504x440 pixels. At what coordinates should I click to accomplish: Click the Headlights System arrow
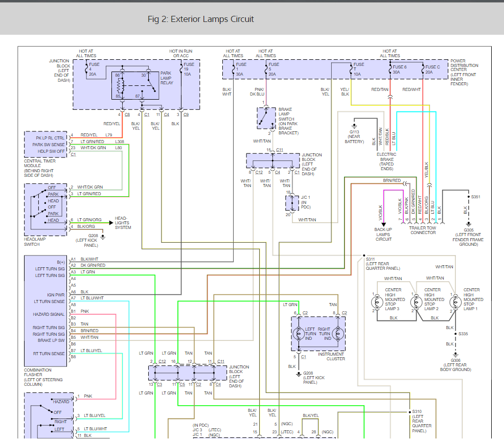(111, 222)
